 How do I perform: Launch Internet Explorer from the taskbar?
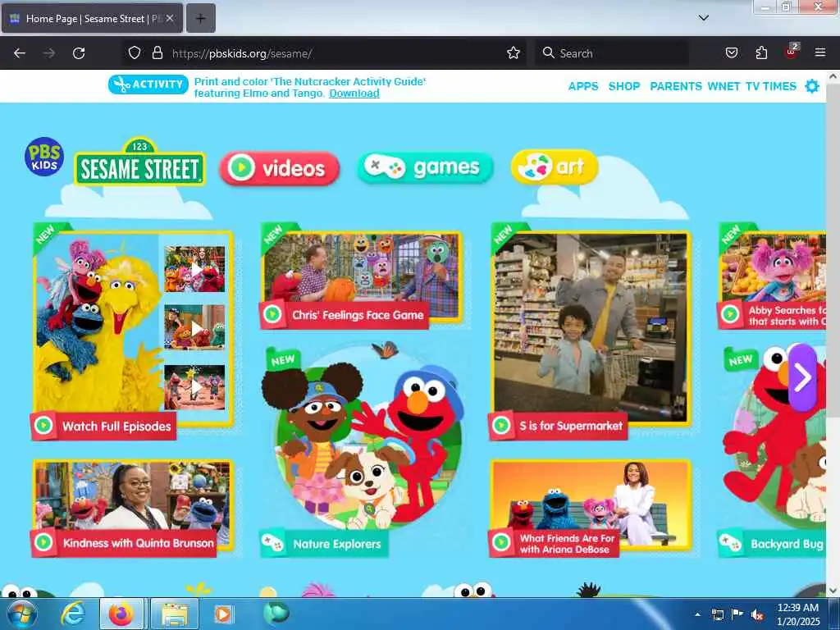(x=73, y=614)
